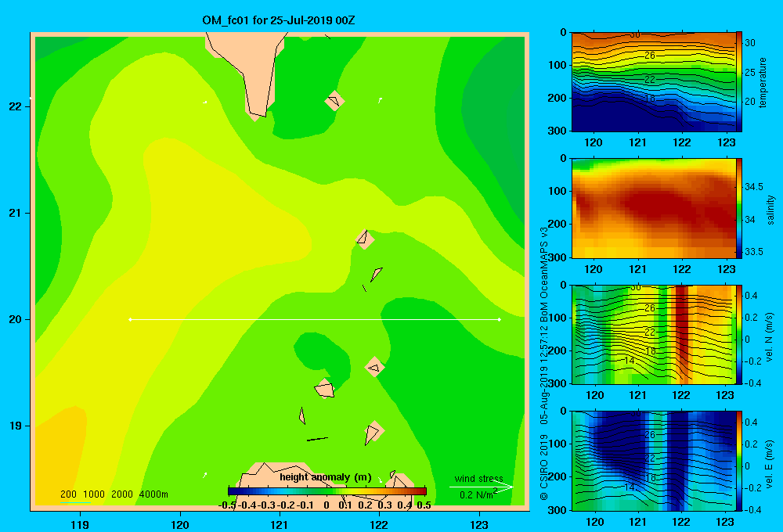
Task: Click the 30 tick on the temperature colorbar
Action: click(x=750, y=43)
